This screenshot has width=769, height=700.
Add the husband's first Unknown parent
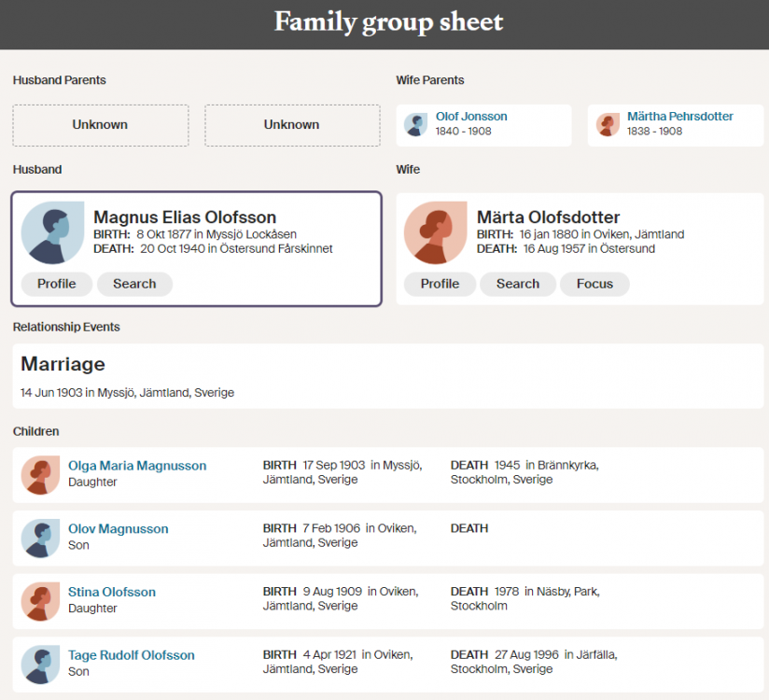(x=101, y=125)
